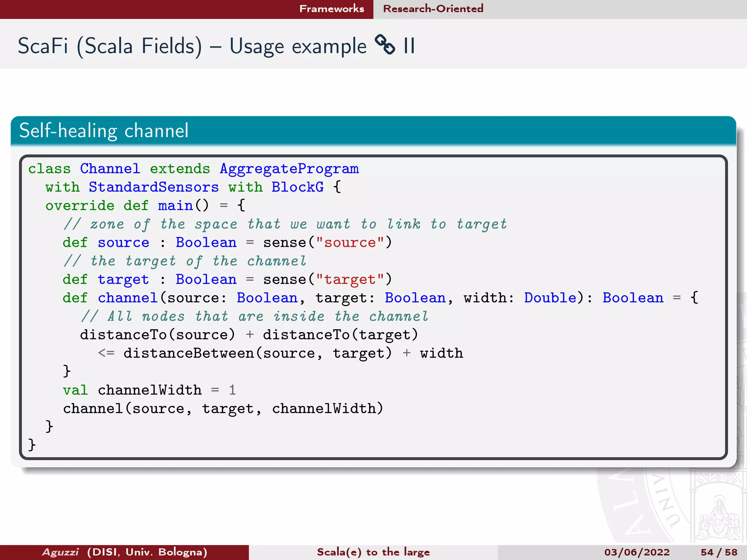Image resolution: width=747 pixels, height=560 pixels.
Task: Click author name Aguzzi in footer
Action: [x=60, y=552]
